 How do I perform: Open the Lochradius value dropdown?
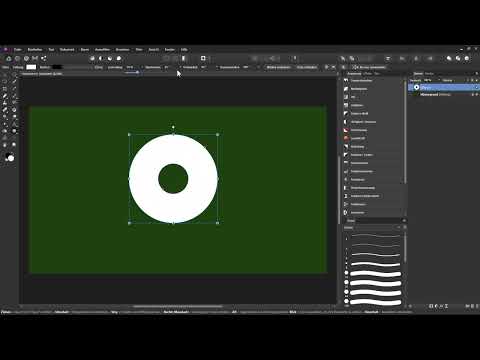pos(141,67)
